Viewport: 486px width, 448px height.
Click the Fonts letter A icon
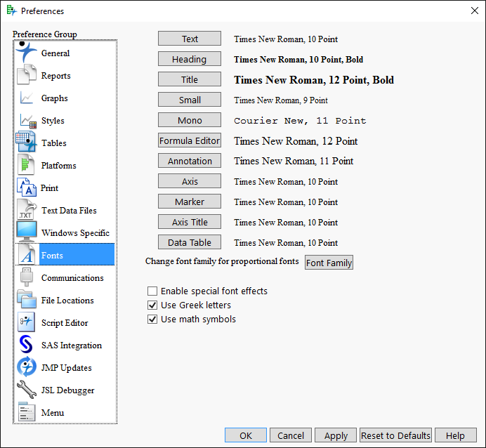27,255
